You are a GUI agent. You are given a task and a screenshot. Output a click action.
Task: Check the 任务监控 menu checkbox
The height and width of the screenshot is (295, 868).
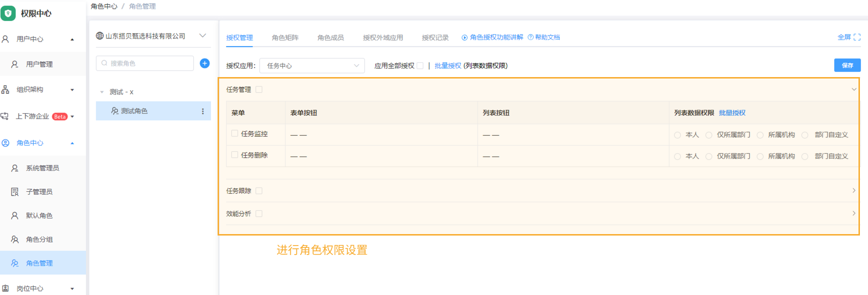coord(235,134)
